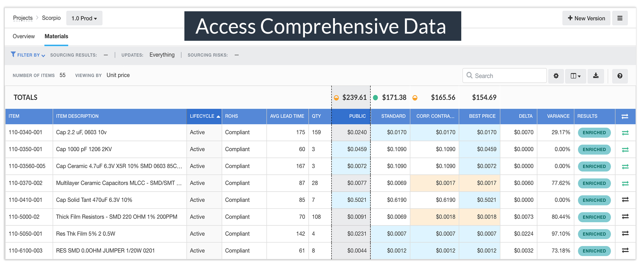
Task: Click the filter funnel icon
Action: point(13,54)
